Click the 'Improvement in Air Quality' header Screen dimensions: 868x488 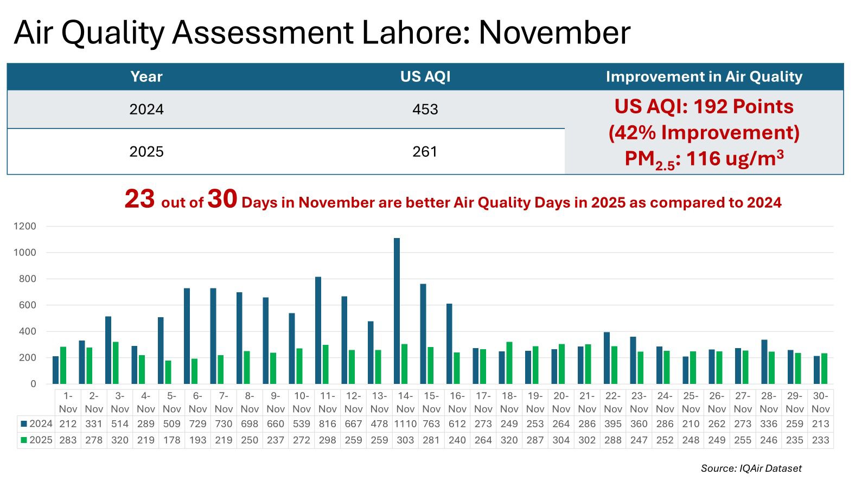(x=704, y=77)
